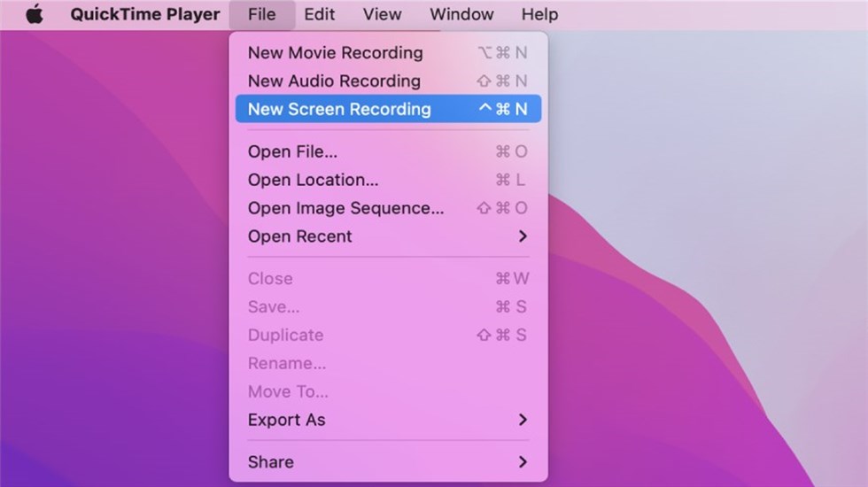Select Open Location... menu entry
868x487 pixels.
[388, 180]
